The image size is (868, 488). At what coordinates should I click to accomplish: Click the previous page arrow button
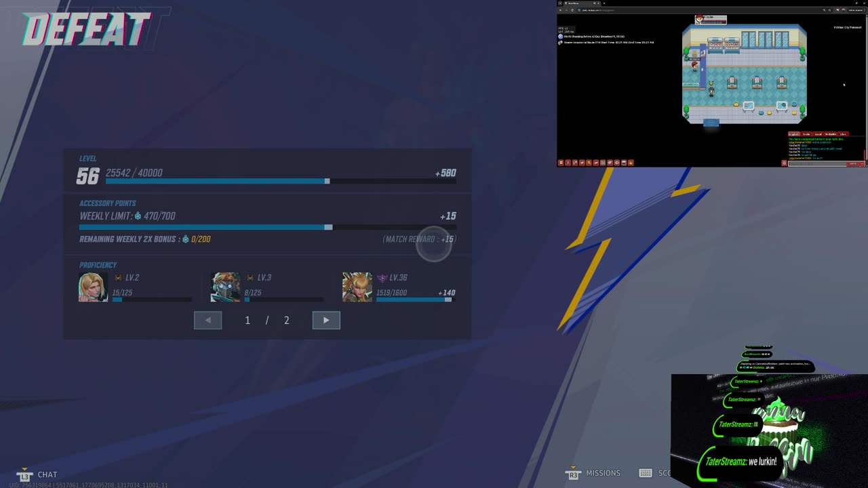point(208,320)
